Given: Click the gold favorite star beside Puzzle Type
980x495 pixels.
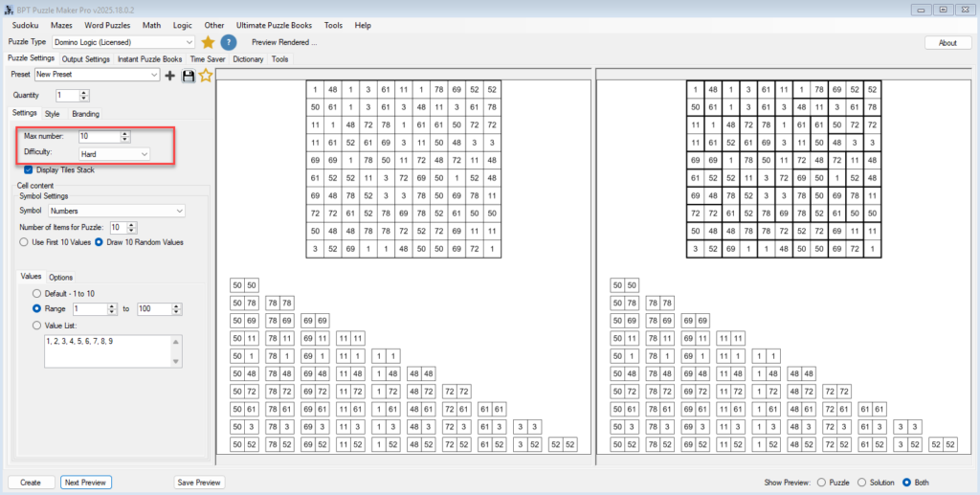Looking at the screenshot, I should coord(208,42).
